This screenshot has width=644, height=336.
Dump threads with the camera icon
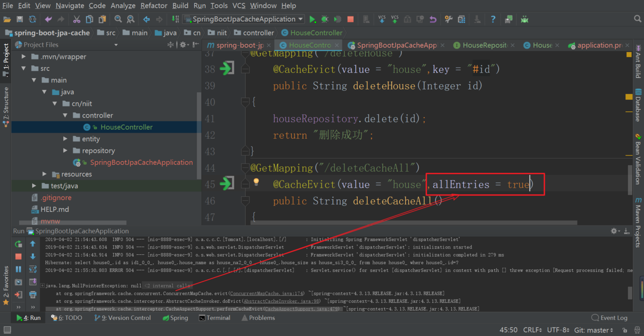click(19, 282)
